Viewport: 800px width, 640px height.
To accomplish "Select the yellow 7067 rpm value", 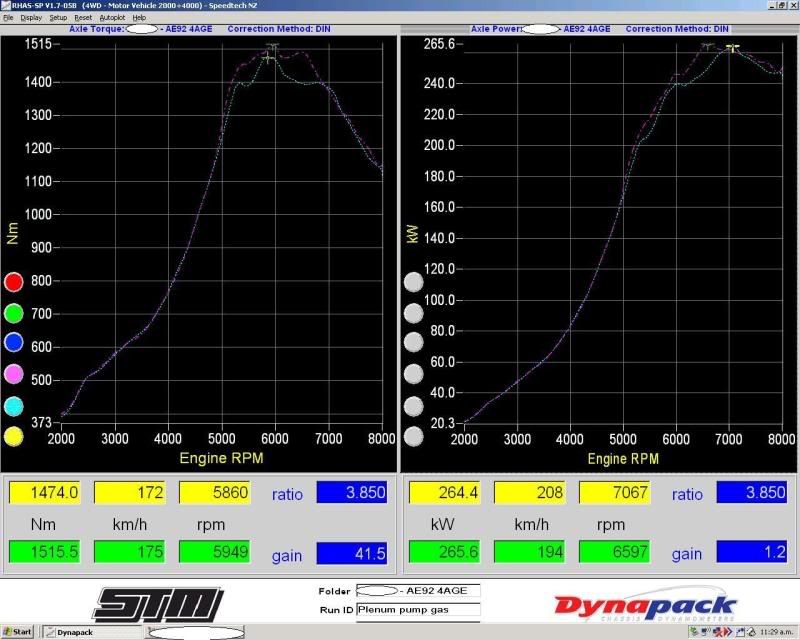I will [x=615, y=493].
